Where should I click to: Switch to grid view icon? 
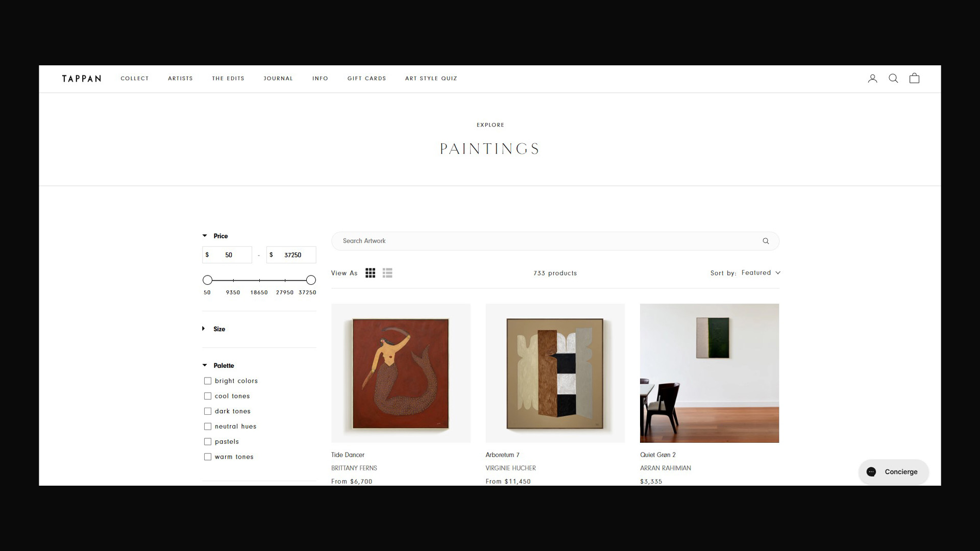tap(370, 273)
